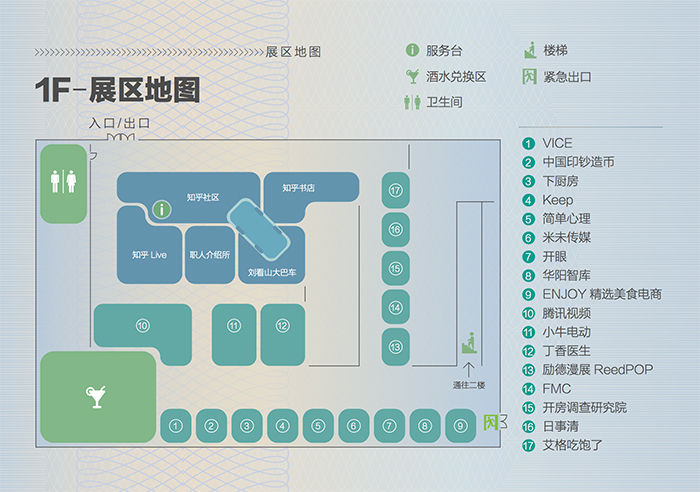
Task: Click the cocktail icon in the drinks exchange area
Action: tap(96, 397)
